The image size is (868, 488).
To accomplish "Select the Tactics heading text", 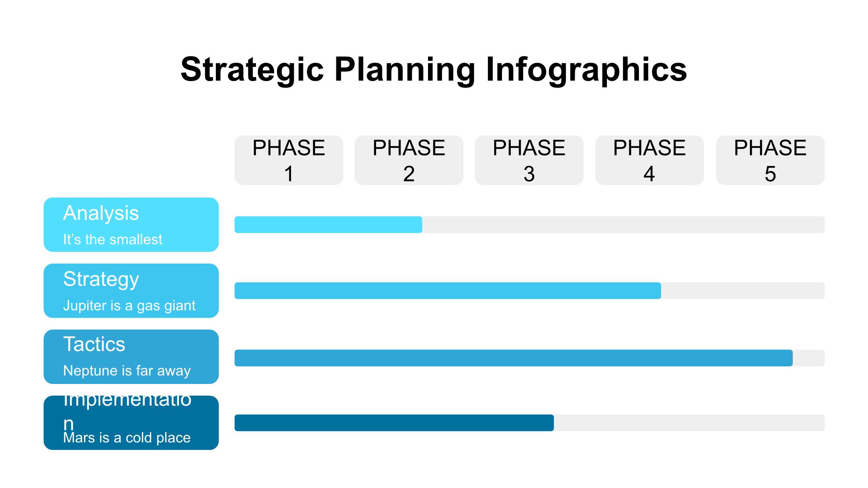I will click(94, 344).
